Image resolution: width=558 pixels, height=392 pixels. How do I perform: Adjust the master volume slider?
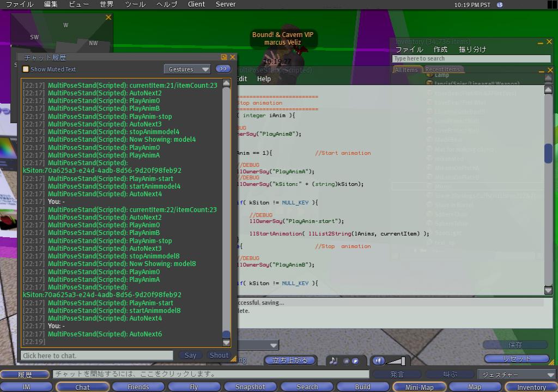(396, 361)
